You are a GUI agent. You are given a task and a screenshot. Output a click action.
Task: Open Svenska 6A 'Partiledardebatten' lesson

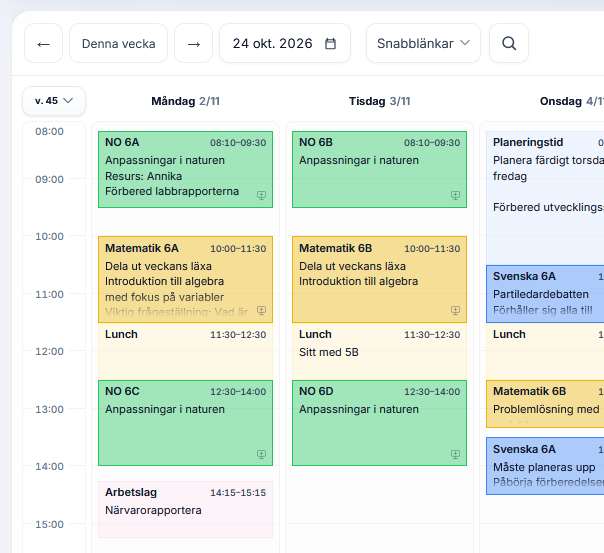(545, 294)
